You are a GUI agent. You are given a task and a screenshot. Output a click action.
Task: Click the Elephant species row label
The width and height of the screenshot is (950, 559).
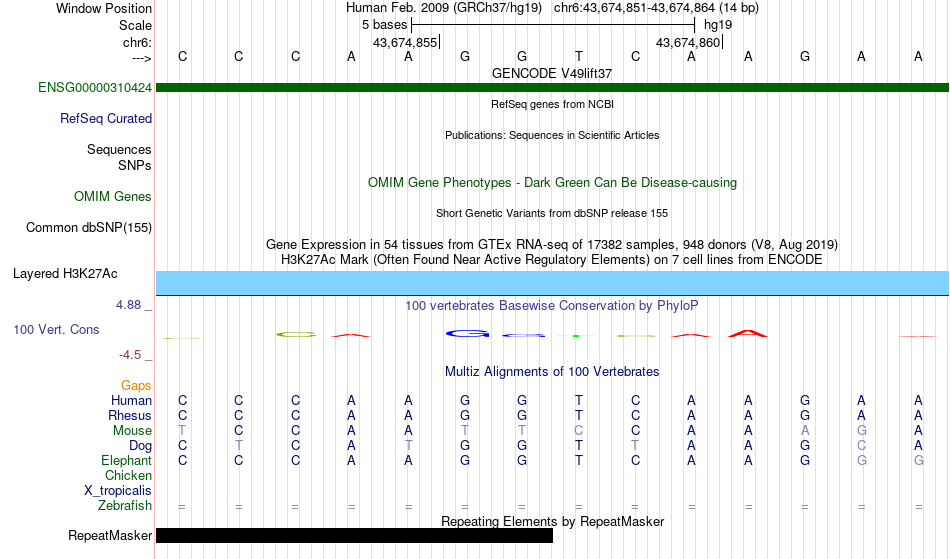(x=126, y=461)
